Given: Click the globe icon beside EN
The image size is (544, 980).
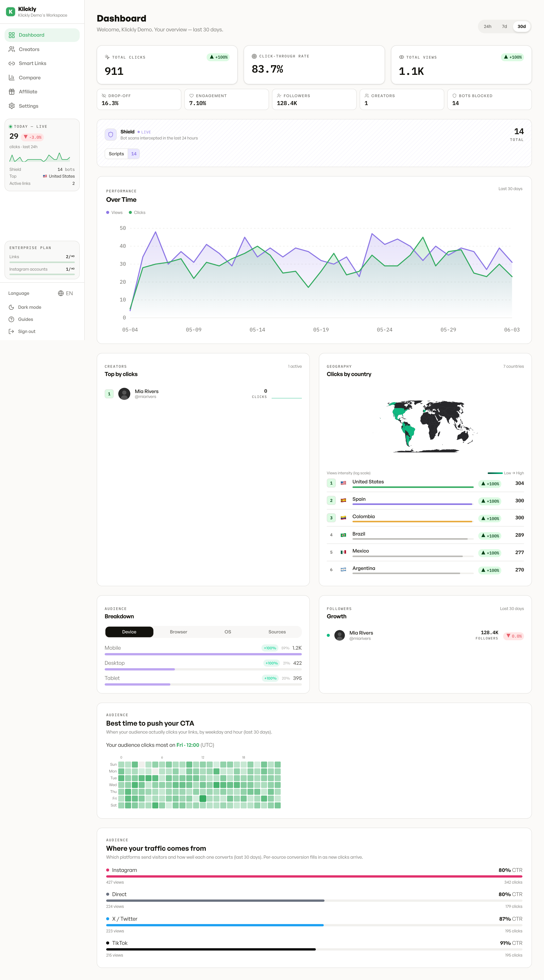Looking at the screenshot, I should click(x=61, y=293).
